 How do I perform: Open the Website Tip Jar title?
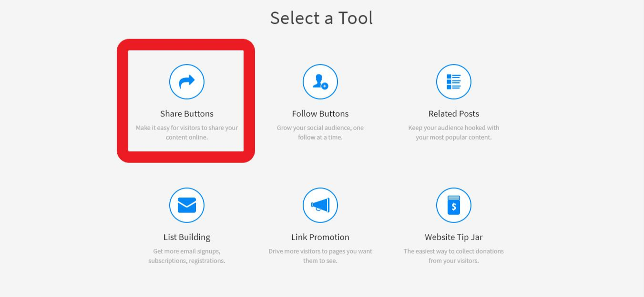coord(454,237)
